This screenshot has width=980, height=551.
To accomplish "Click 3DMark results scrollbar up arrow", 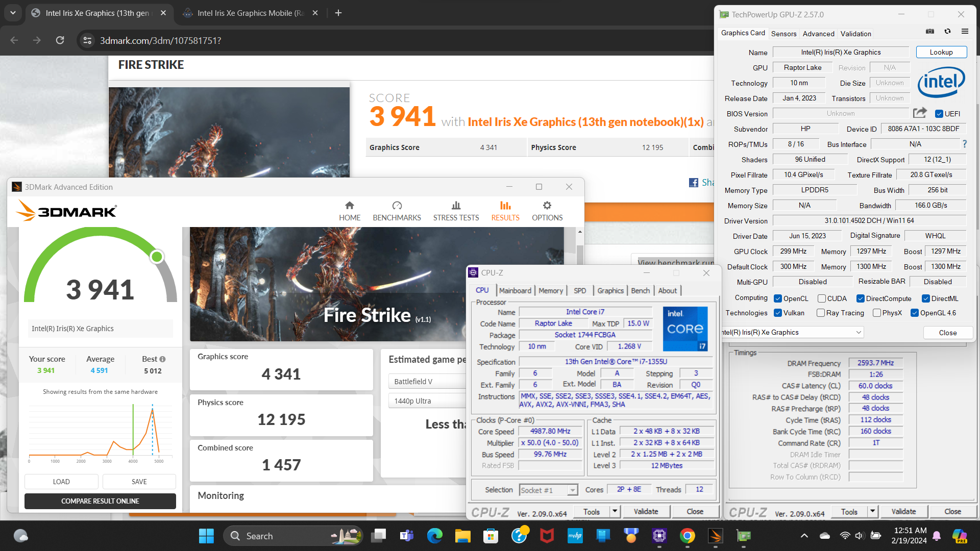I will point(580,232).
